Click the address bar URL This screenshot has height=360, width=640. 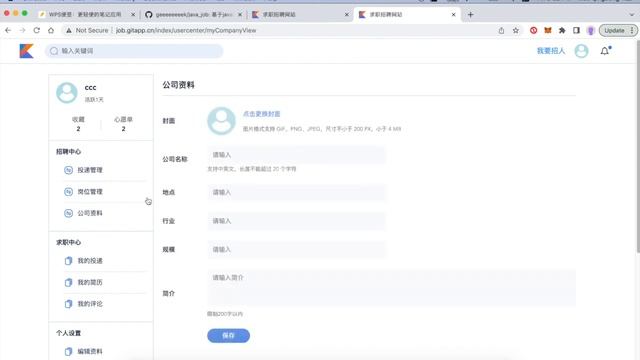pyautogui.click(x=186, y=30)
